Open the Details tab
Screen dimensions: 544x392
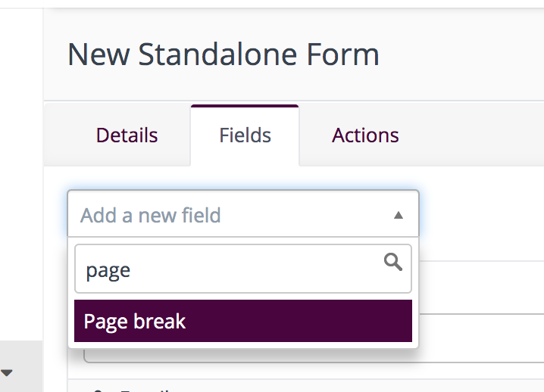point(127,135)
